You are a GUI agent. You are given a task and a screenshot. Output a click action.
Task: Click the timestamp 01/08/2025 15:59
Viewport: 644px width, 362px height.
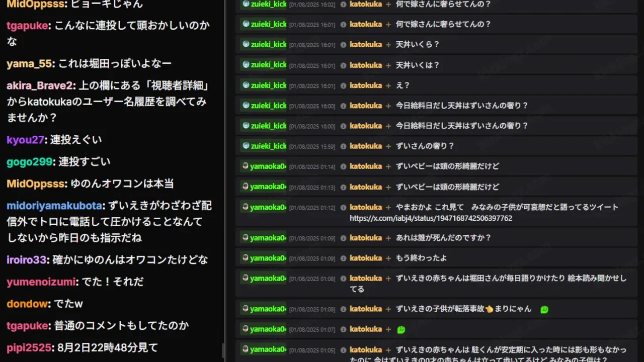312,146
